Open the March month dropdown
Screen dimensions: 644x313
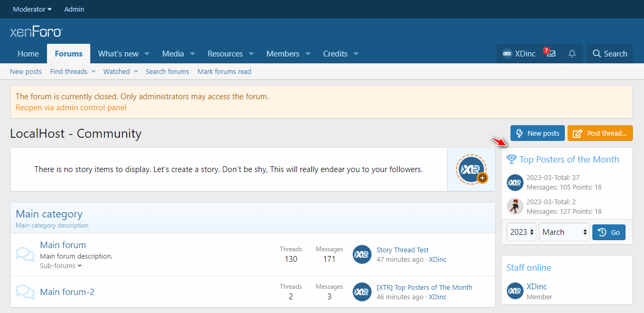click(x=563, y=232)
